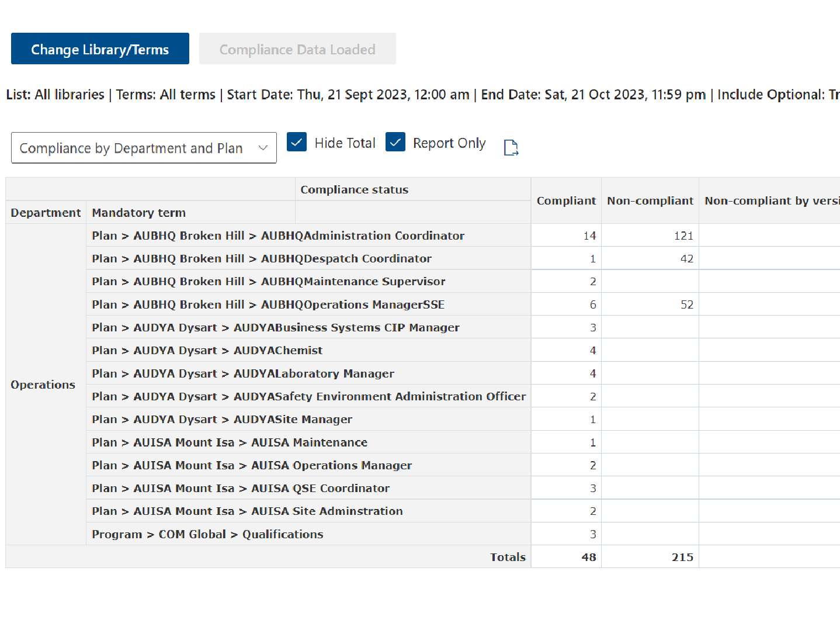
Task: Click the compliant total value 48
Action: [x=588, y=557]
